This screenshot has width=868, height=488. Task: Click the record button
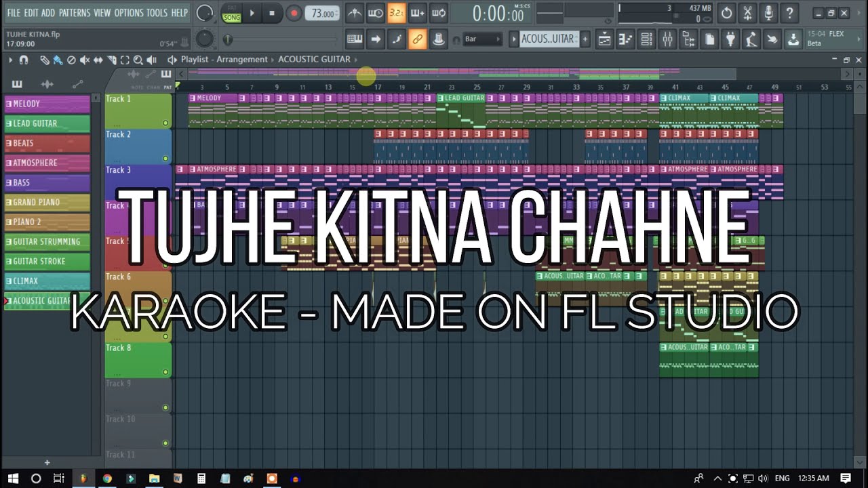(x=294, y=13)
